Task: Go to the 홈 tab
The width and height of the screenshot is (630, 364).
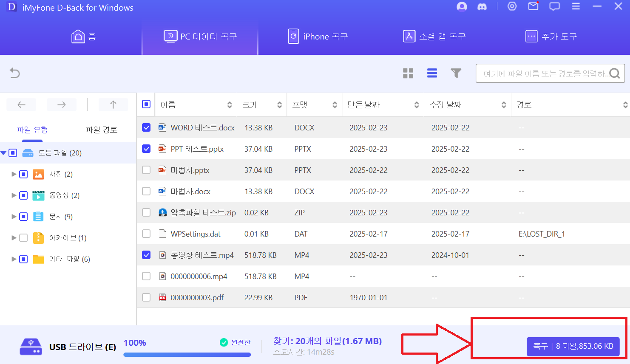Action: 83,37
